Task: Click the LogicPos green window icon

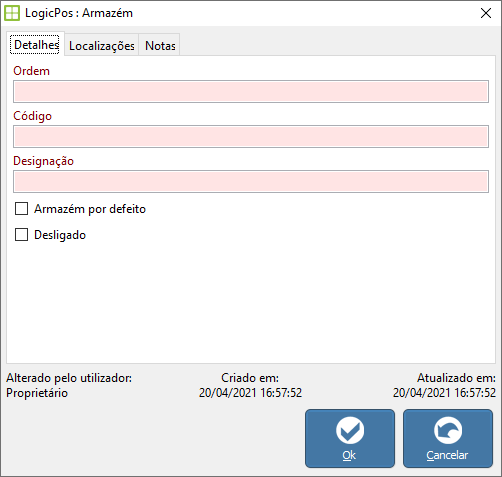Action: pos(12,13)
